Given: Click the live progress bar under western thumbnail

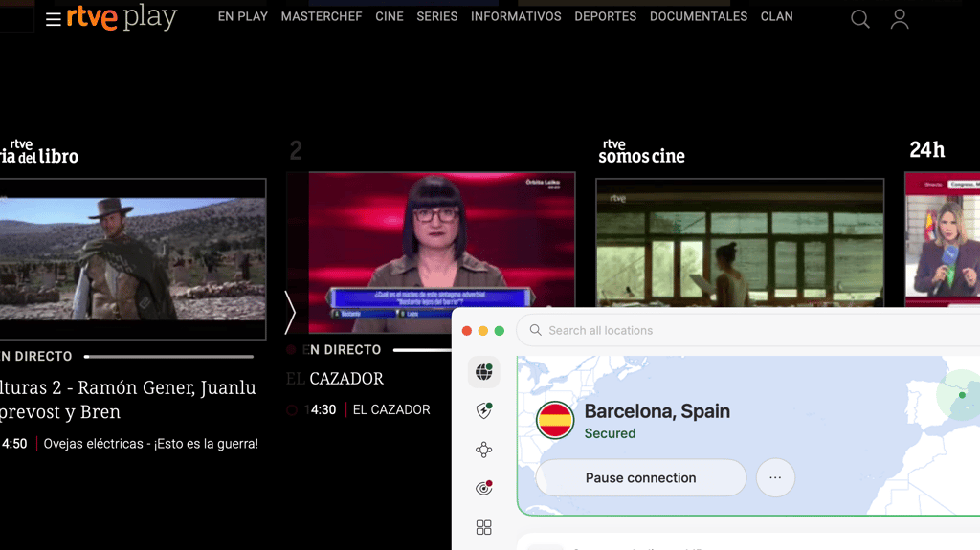Looking at the screenshot, I should 168,357.
